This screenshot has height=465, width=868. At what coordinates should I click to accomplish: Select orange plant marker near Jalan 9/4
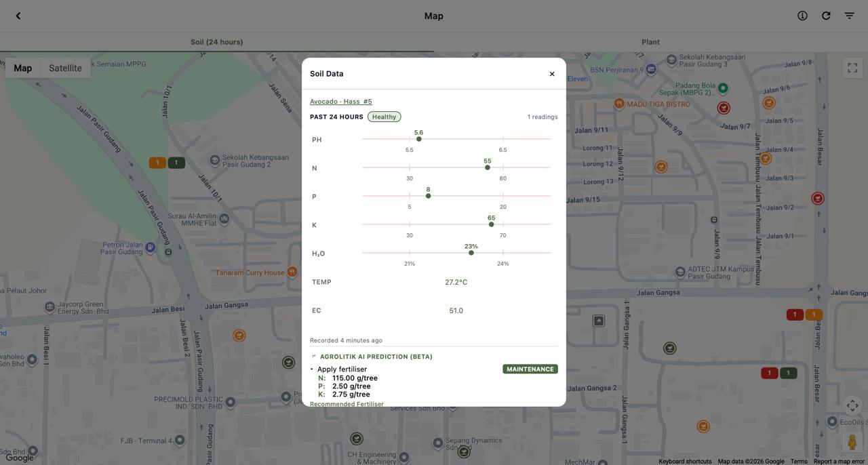tap(765, 158)
